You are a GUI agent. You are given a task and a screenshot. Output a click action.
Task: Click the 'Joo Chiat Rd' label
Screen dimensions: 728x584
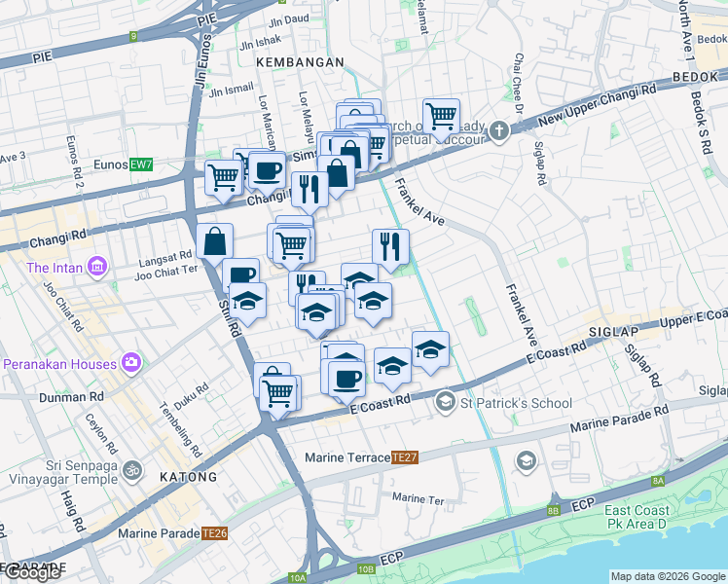pos(63,307)
